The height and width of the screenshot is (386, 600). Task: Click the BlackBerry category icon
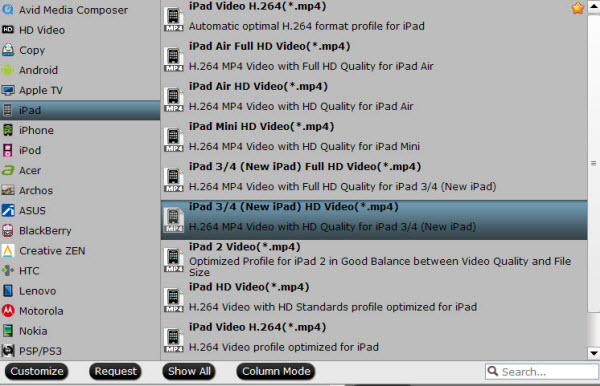8,230
